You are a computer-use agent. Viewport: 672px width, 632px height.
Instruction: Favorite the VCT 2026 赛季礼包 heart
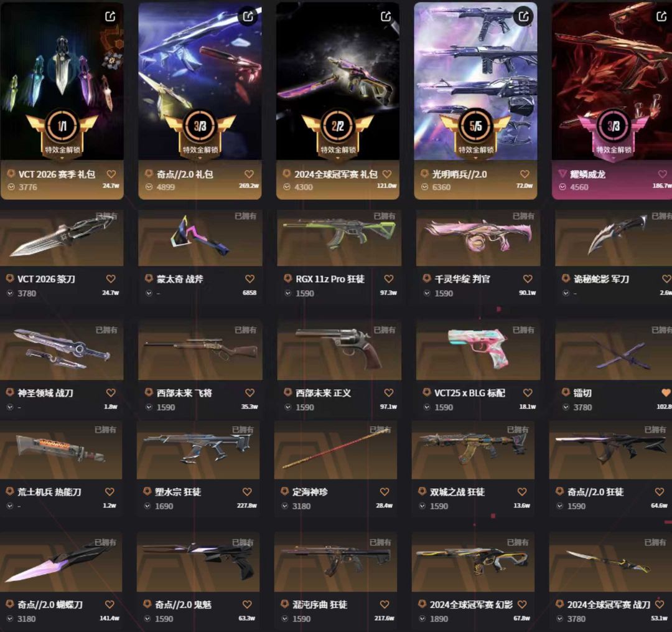(111, 174)
